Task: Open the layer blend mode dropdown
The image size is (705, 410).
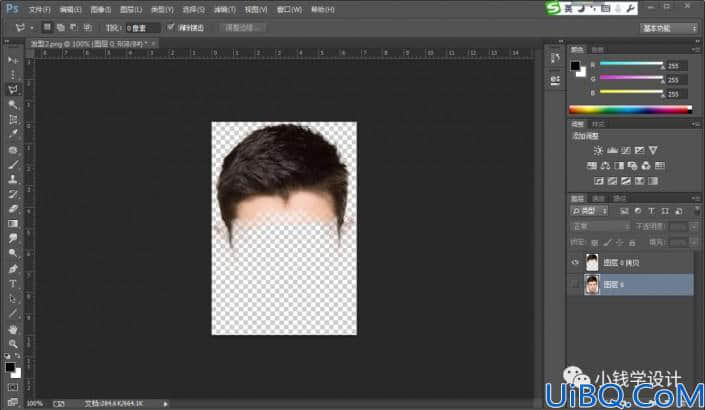Action: click(600, 227)
